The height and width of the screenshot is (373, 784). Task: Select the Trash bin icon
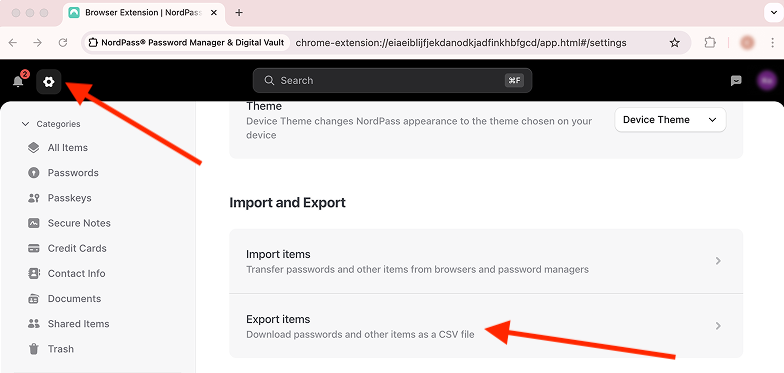tap(34, 348)
